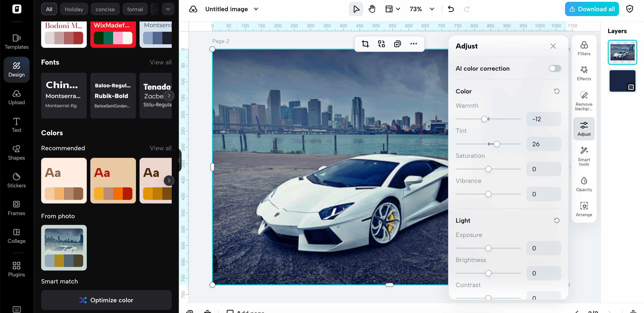Enable AI color correction toggle

pyautogui.click(x=555, y=68)
